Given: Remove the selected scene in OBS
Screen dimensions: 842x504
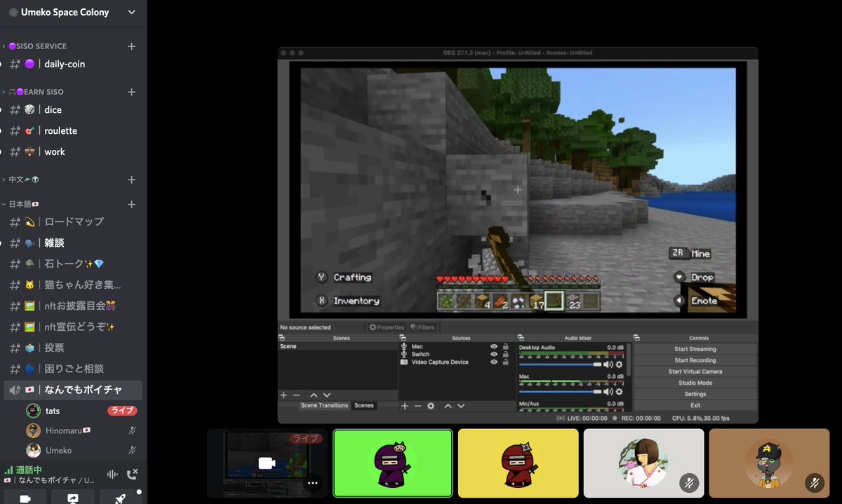Looking at the screenshot, I should [296, 395].
